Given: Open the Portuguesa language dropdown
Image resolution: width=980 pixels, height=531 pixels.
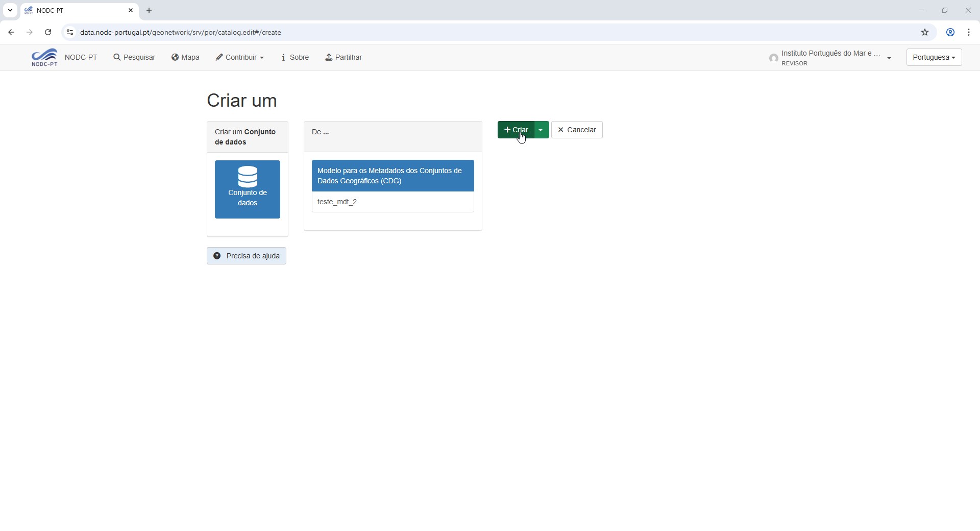Looking at the screenshot, I should pyautogui.click(x=934, y=57).
